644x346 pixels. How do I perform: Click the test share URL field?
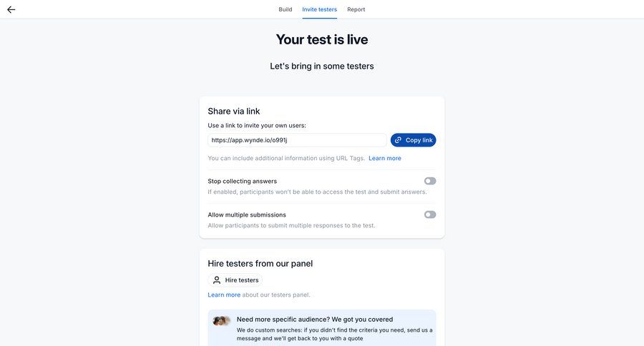pos(297,140)
